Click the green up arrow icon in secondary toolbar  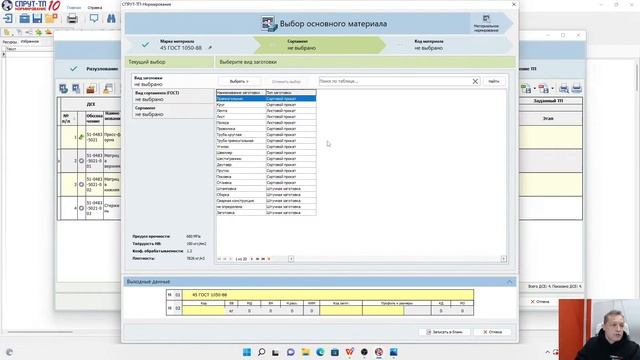tap(38, 32)
